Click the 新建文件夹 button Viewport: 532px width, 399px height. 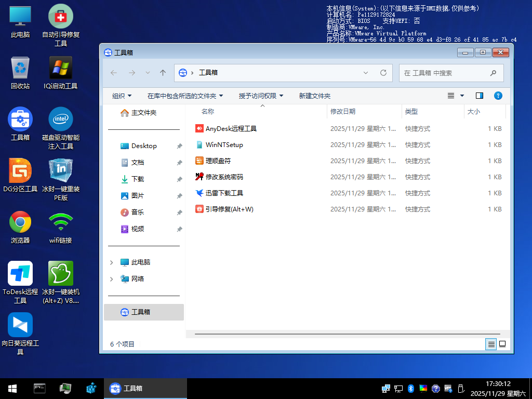[x=314, y=96]
